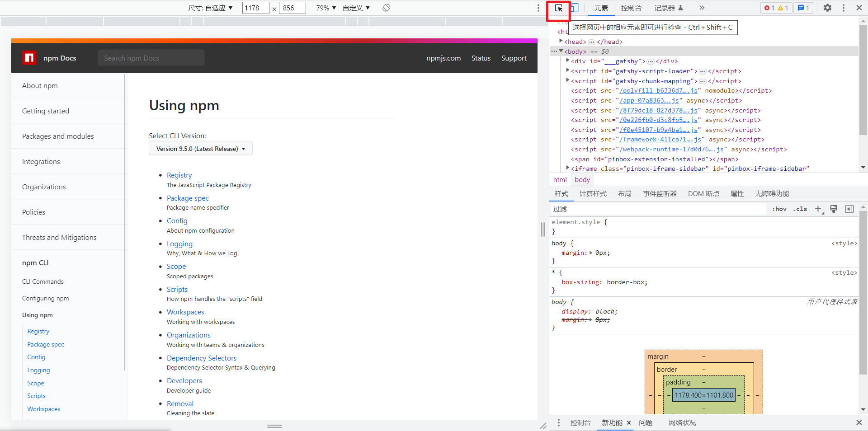Click the polyfill js source link
The image size is (868, 431).
click(x=658, y=90)
